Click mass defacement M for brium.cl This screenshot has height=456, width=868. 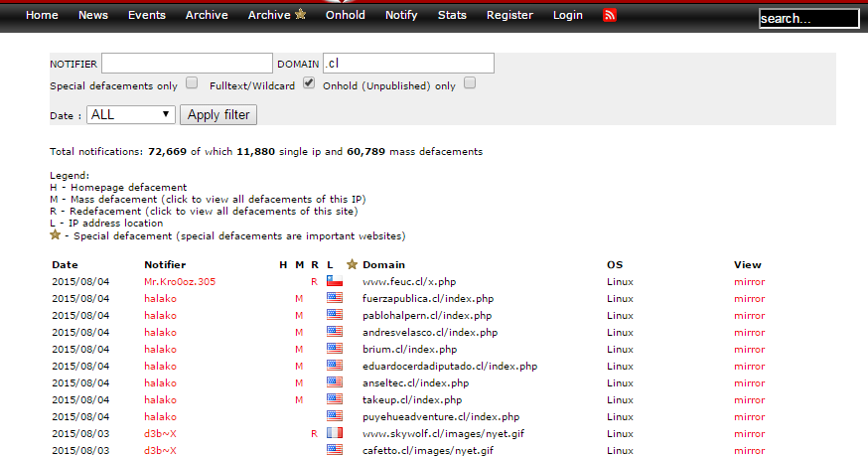pyautogui.click(x=299, y=349)
